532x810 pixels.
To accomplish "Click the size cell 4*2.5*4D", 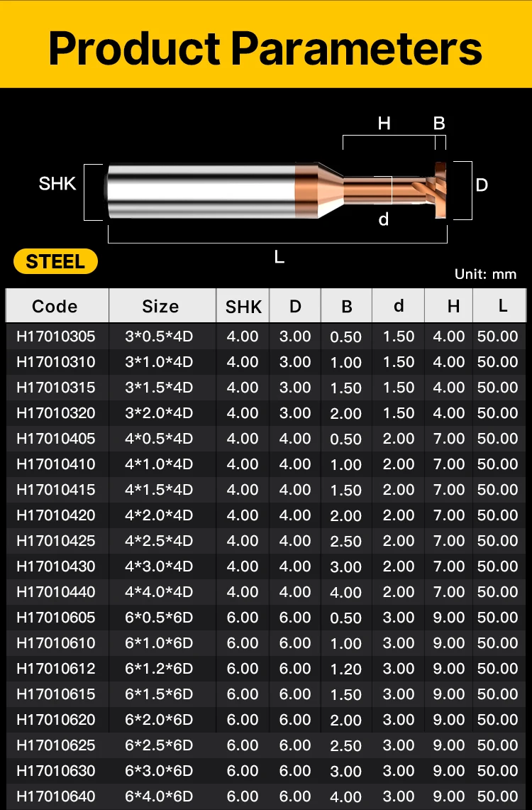I will click(159, 540).
